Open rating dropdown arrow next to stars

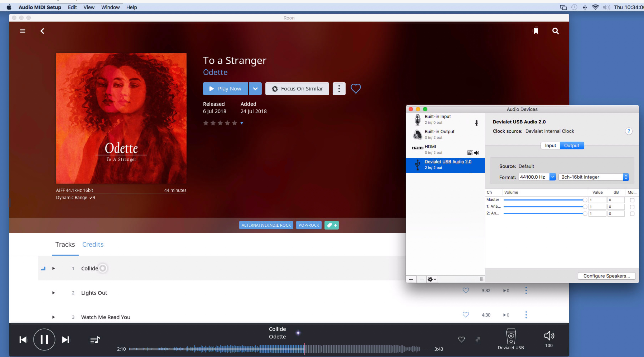pos(242,123)
